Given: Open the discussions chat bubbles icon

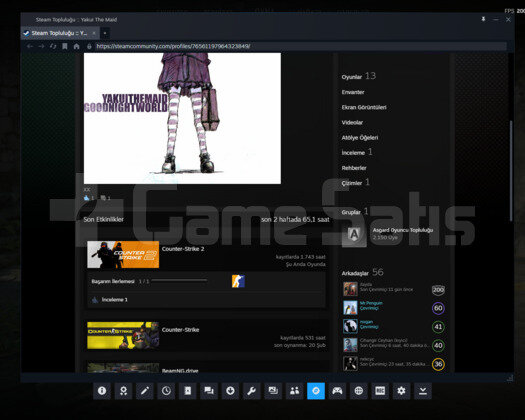Looking at the screenshot, I should pyautogui.click(x=209, y=391).
